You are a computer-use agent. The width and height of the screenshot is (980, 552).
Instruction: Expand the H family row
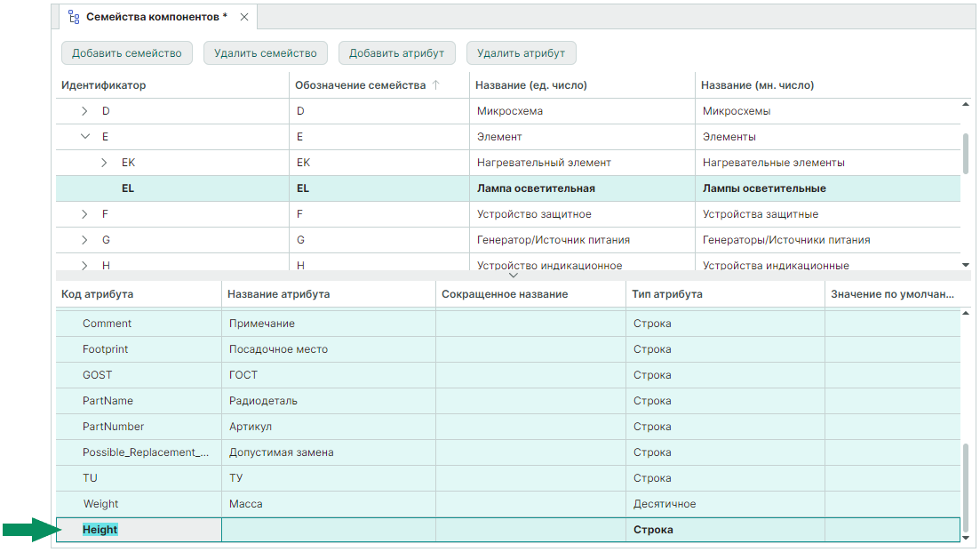84,265
